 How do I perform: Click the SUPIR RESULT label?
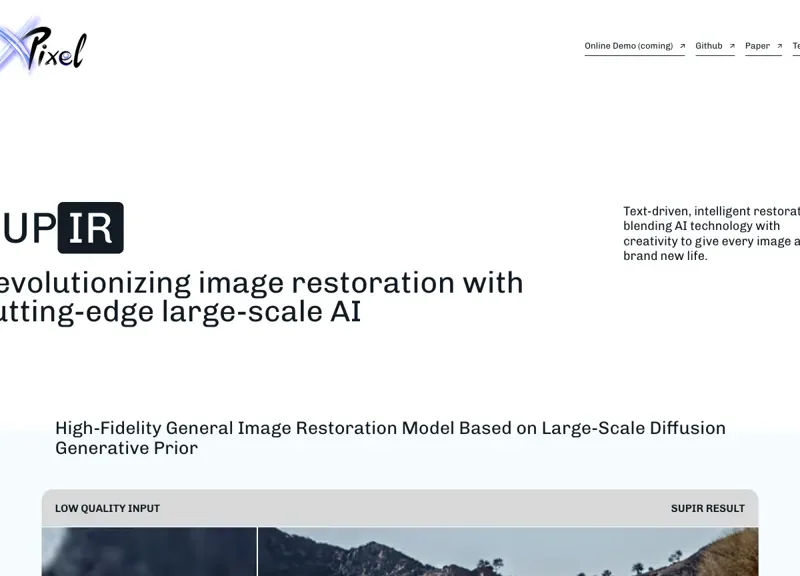[707, 508]
